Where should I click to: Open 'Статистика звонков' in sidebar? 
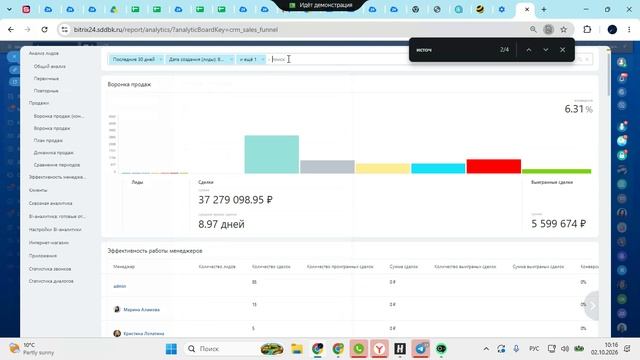[50, 269]
